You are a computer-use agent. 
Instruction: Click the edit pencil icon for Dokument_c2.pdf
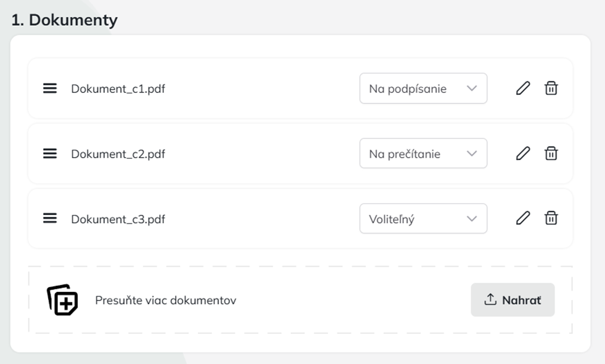click(x=522, y=153)
